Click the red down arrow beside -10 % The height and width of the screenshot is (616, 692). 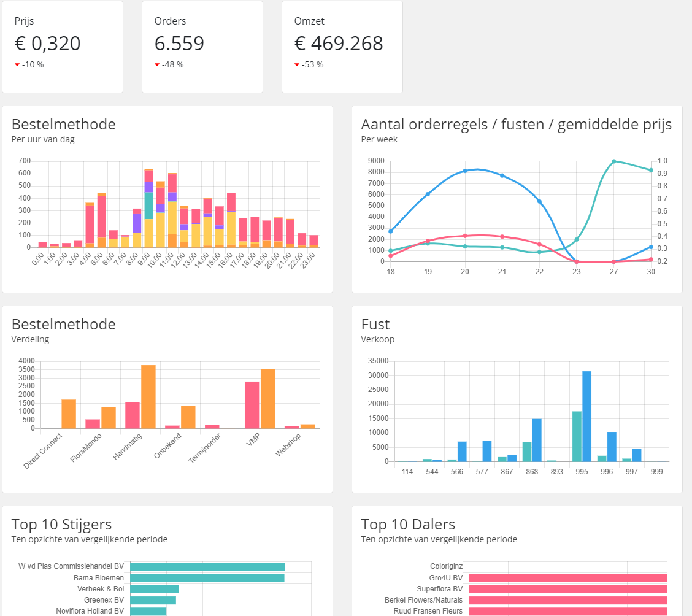coord(17,65)
